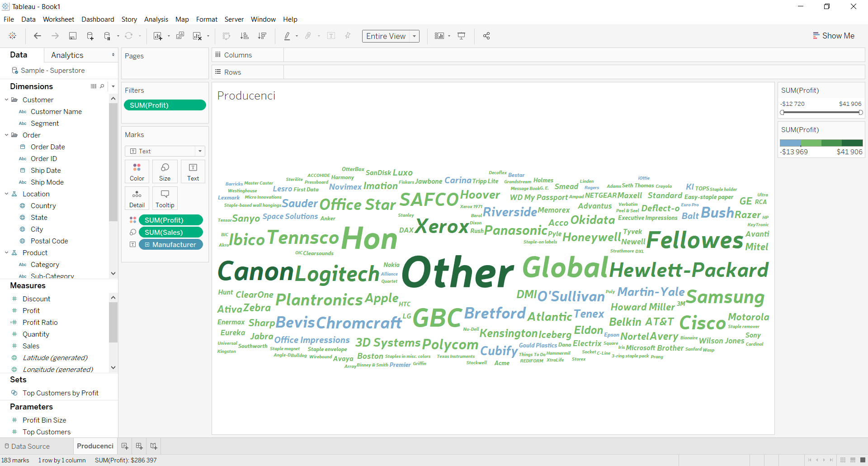
Task: Switch to the Analytics pane tab
Action: [67, 55]
